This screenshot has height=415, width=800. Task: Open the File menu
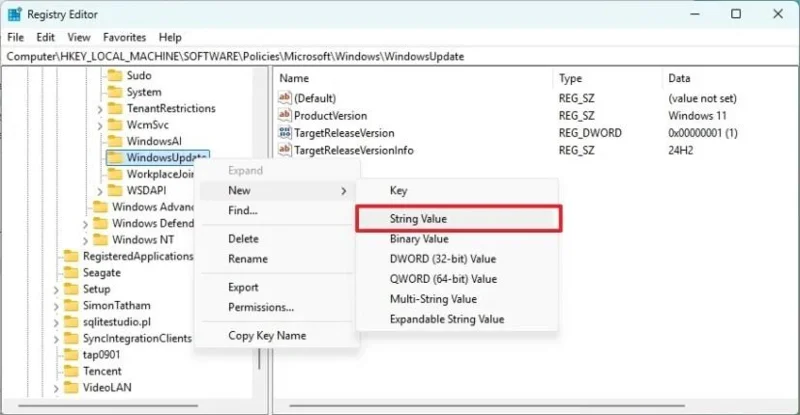pos(15,37)
